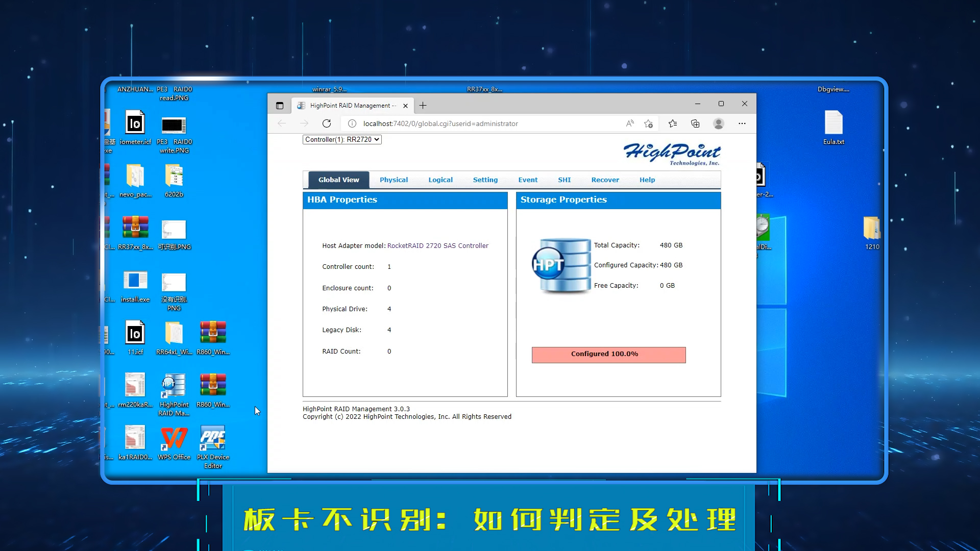
Task: Select the iometer.icf desktop file
Action: click(x=135, y=128)
